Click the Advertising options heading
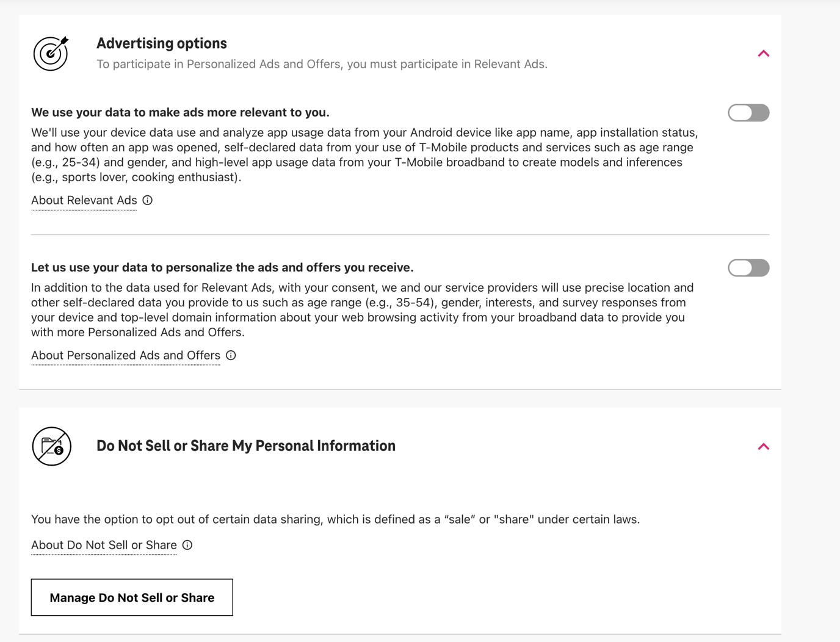The height and width of the screenshot is (642, 840). click(x=162, y=43)
